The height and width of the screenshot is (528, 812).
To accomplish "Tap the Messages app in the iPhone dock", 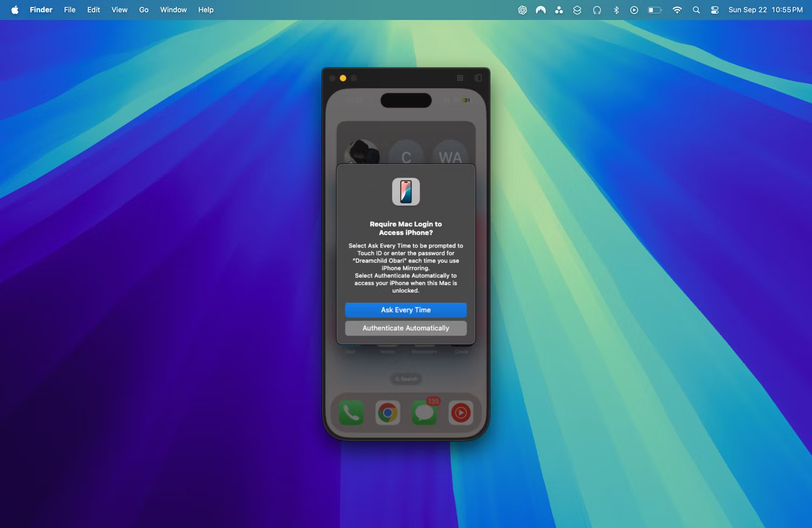I will point(424,413).
